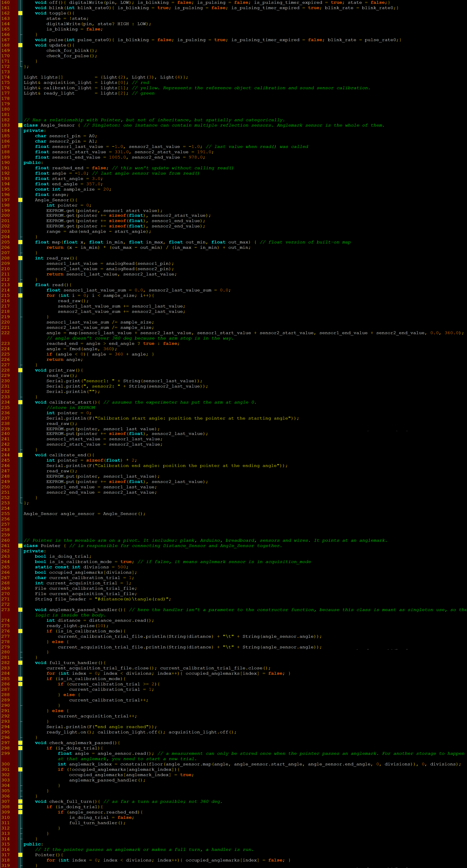Collapse the read_raw() function fold marker
The image size is (467, 868).
click(20, 258)
